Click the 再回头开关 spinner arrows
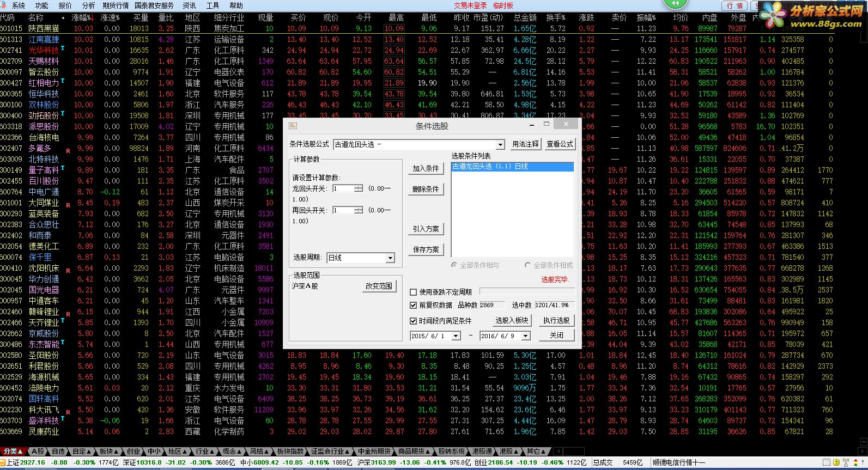Image resolution: width=868 pixels, height=470 pixels. [x=358, y=210]
